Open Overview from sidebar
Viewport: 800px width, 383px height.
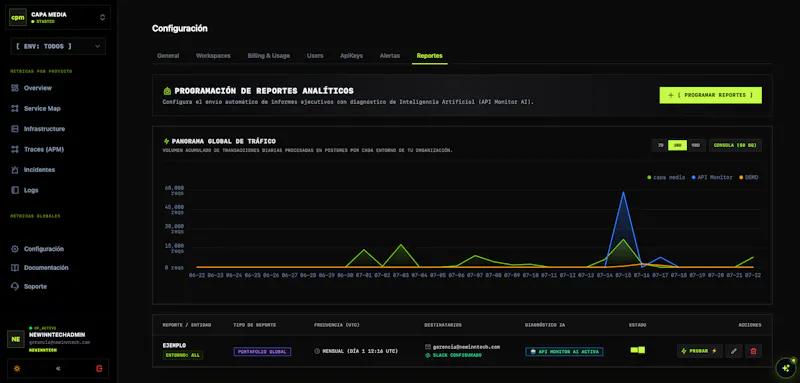click(x=38, y=88)
